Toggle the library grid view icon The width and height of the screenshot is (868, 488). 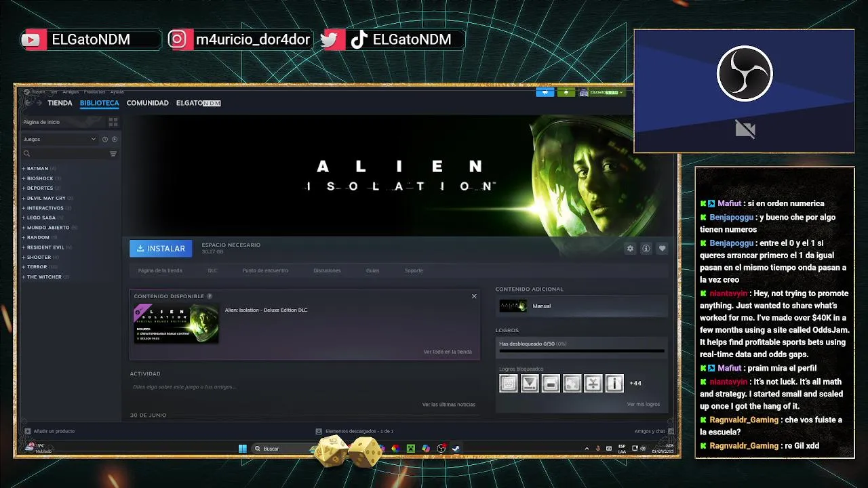[x=113, y=122]
